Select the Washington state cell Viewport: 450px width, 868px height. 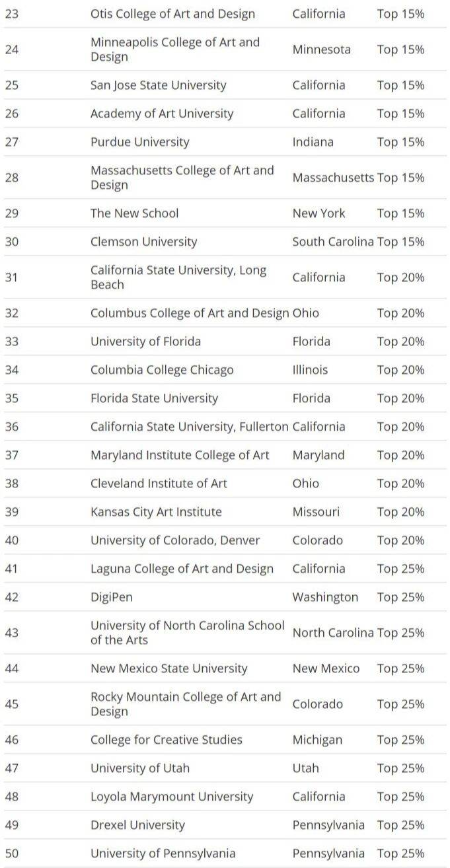click(x=325, y=597)
